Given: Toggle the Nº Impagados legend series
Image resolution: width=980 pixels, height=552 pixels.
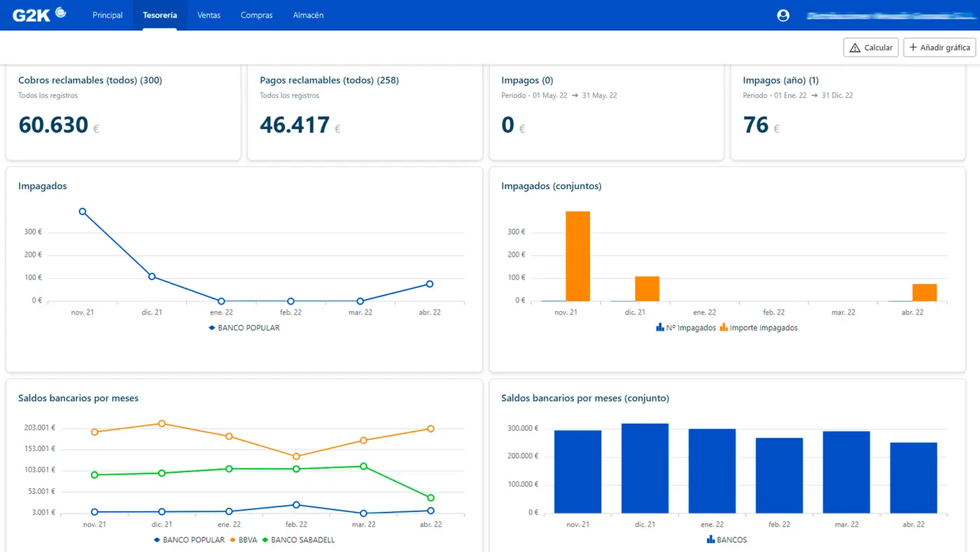Looking at the screenshot, I should point(686,328).
